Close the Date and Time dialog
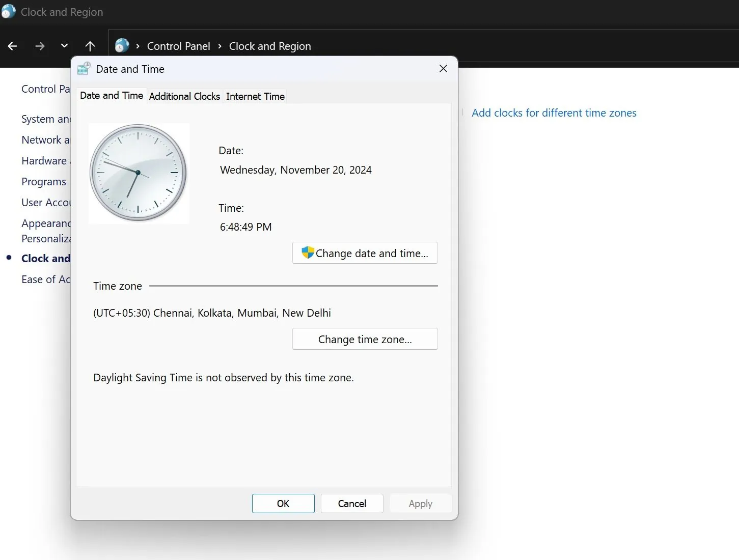Viewport: 739px width, 560px height. click(443, 69)
